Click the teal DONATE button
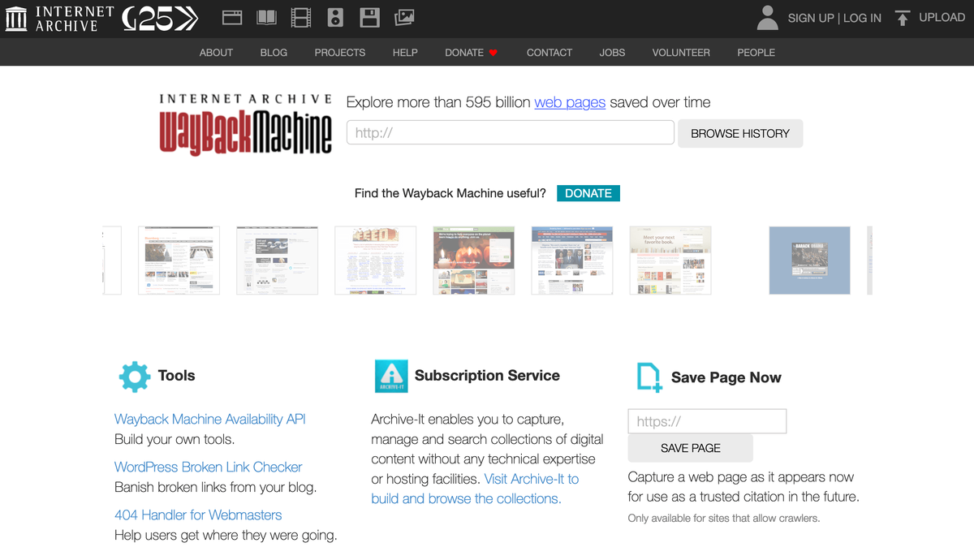 588,193
